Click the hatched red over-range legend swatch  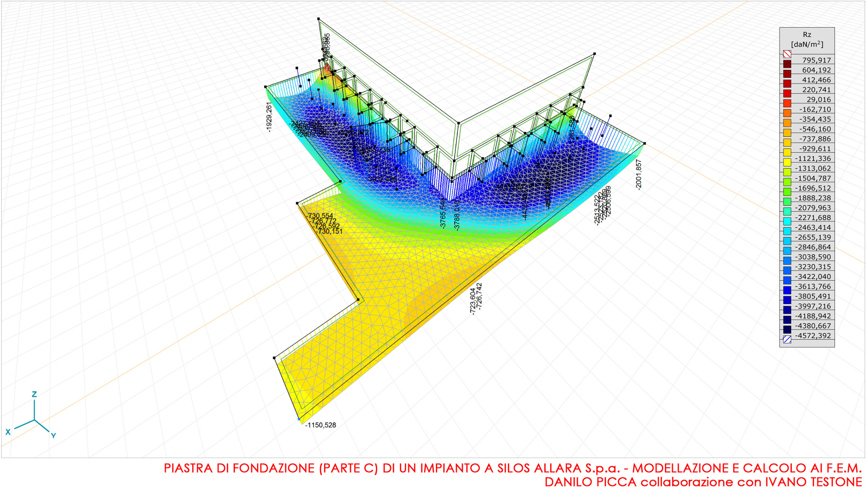787,54
